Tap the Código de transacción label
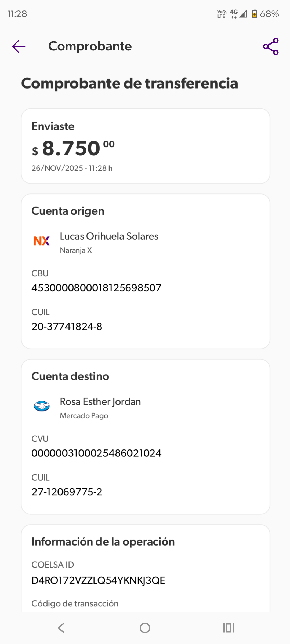Image resolution: width=290 pixels, height=644 pixels. tap(75, 603)
